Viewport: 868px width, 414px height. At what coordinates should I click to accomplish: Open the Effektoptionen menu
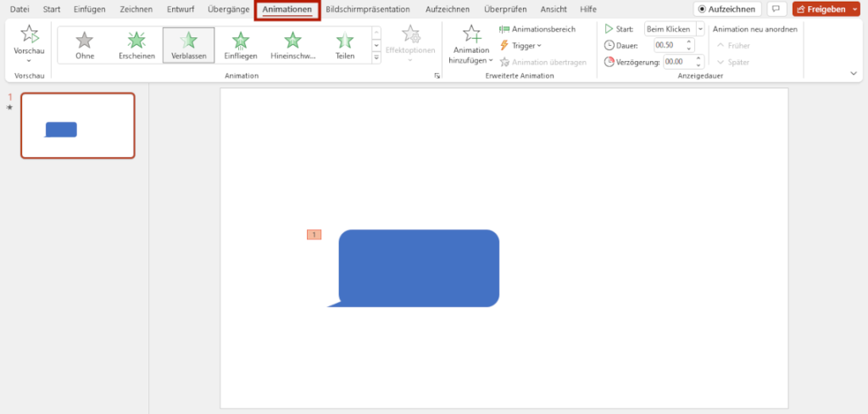410,44
